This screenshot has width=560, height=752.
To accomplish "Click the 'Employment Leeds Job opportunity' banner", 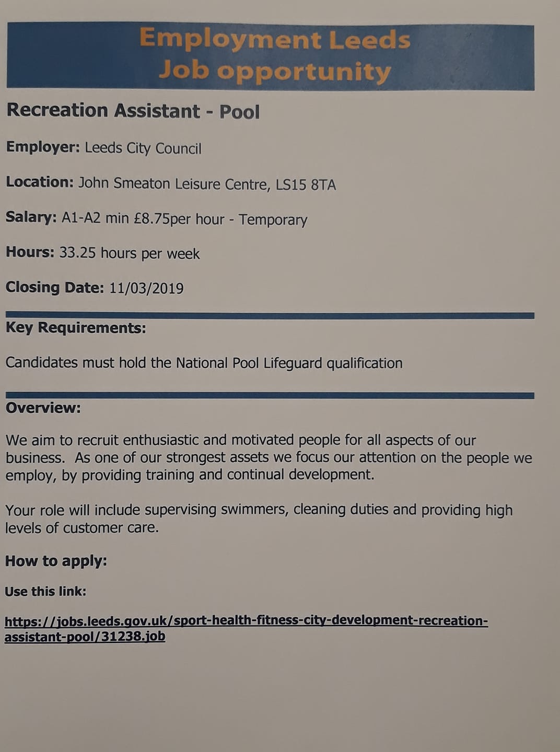I will (270, 56).
